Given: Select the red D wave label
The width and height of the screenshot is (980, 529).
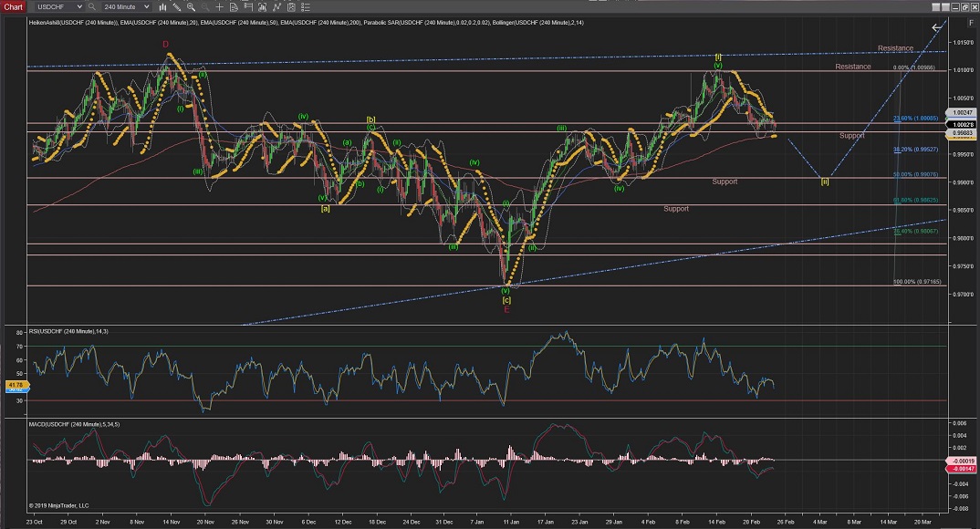Looking at the screenshot, I should tap(166, 45).
